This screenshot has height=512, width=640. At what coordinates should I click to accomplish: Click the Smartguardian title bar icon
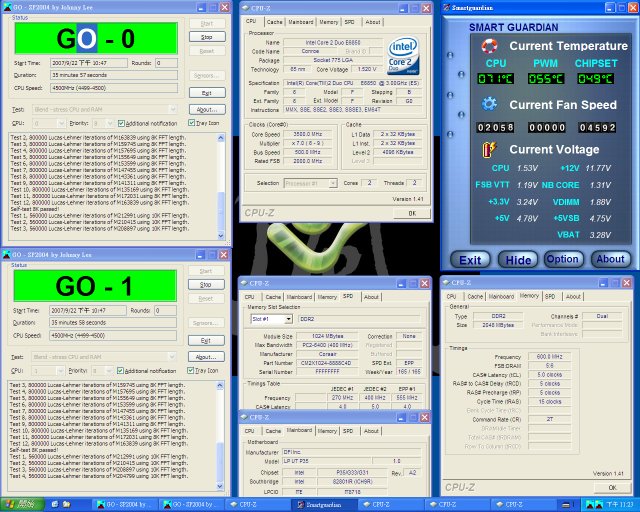(447, 7)
